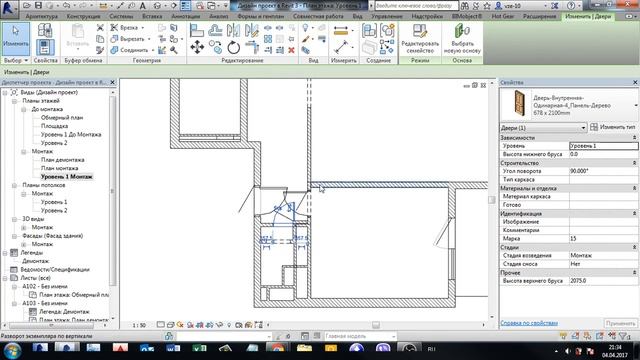Click Pick New Host icon
The height and width of the screenshot is (360, 640).
462,31
